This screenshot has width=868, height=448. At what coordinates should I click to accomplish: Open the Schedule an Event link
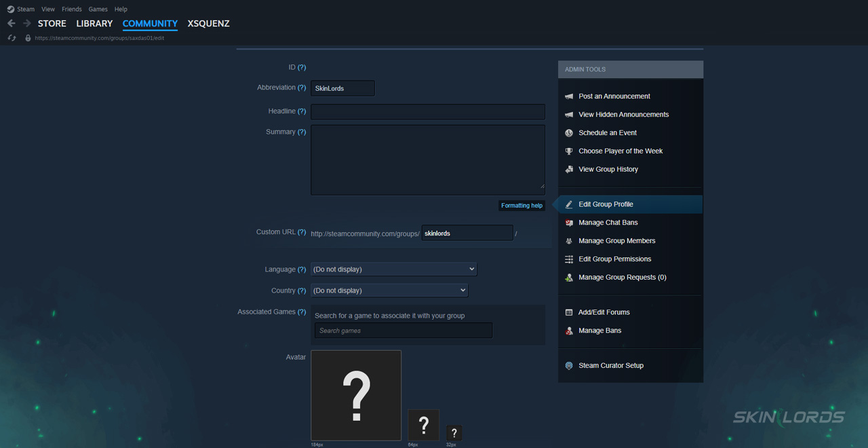click(608, 133)
